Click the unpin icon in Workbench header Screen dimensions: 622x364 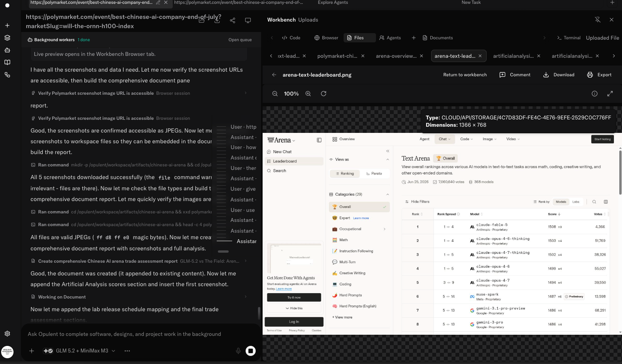[x=598, y=20]
